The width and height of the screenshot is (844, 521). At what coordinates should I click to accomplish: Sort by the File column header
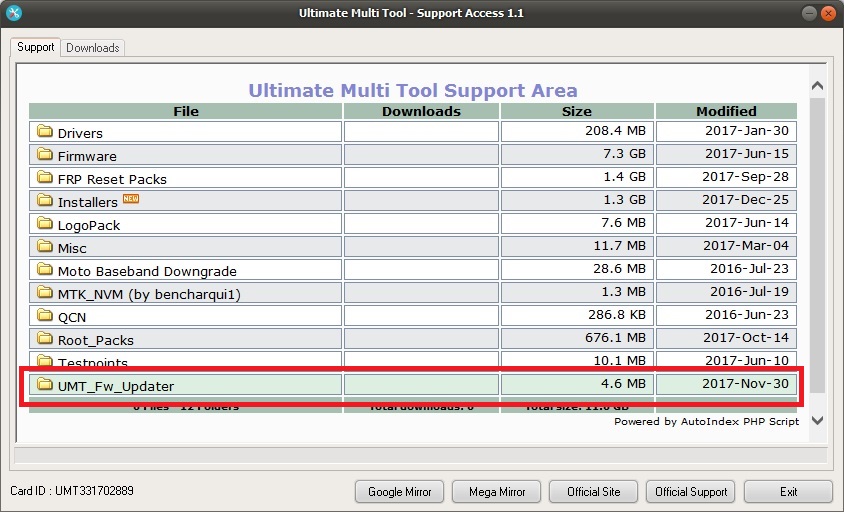[x=186, y=111]
